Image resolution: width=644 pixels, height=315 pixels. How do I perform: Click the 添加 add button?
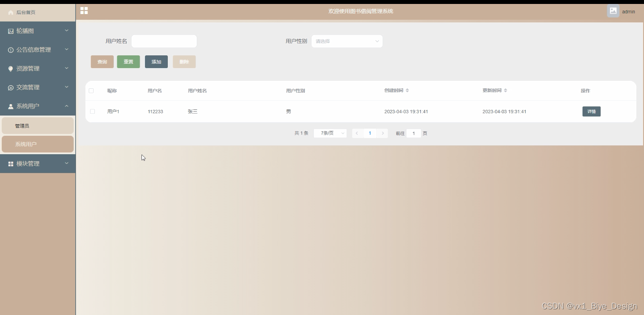pyautogui.click(x=156, y=62)
